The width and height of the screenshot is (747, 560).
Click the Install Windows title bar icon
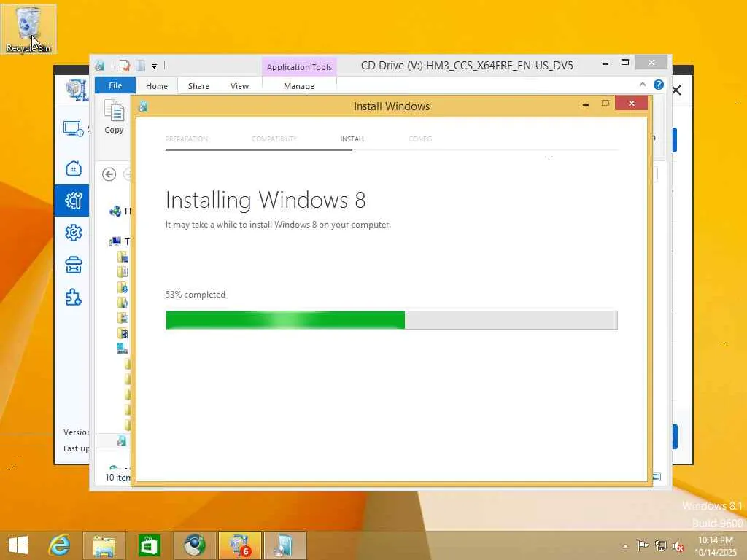click(x=142, y=106)
